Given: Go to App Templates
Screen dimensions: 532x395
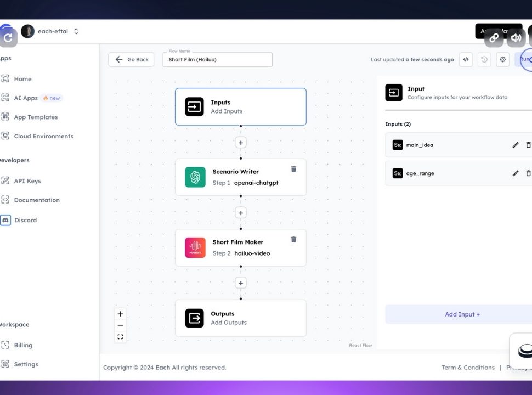Looking at the screenshot, I should 36,117.
